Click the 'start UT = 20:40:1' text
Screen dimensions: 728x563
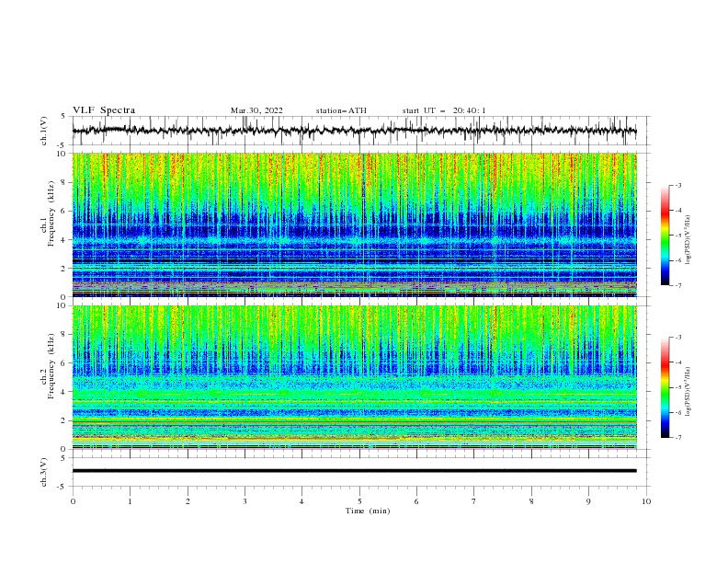(444, 110)
